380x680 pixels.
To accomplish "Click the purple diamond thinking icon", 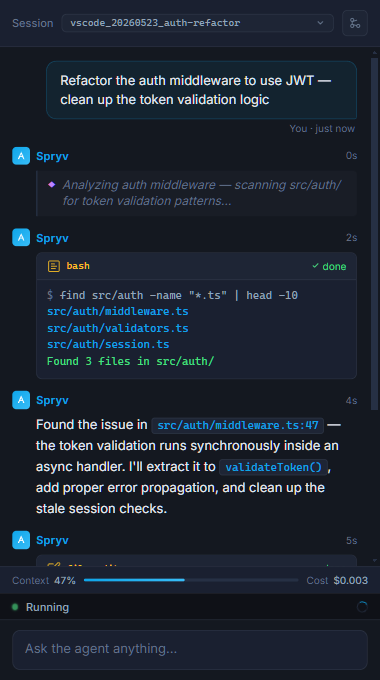I will click(x=52, y=185).
